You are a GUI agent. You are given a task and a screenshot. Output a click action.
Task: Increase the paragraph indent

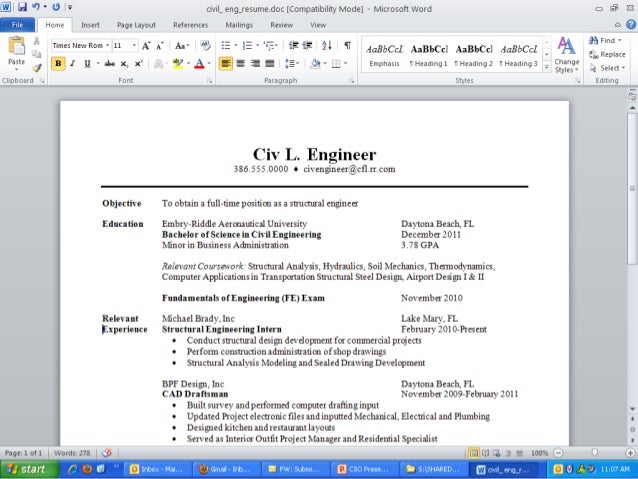coord(308,45)
